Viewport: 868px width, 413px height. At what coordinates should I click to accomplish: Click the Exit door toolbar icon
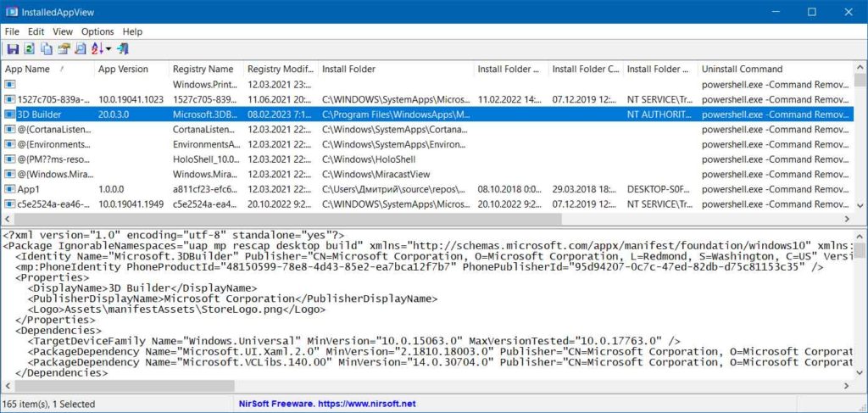click(x=124, y=48)
